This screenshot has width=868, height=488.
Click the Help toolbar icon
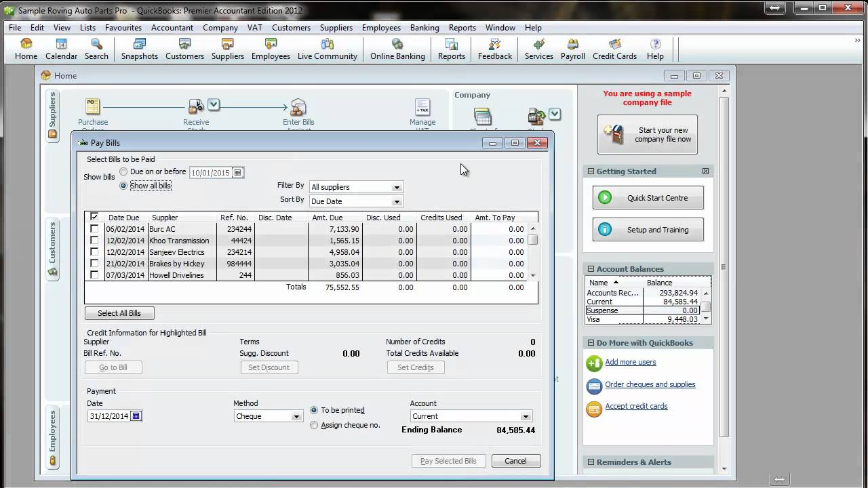655,49
